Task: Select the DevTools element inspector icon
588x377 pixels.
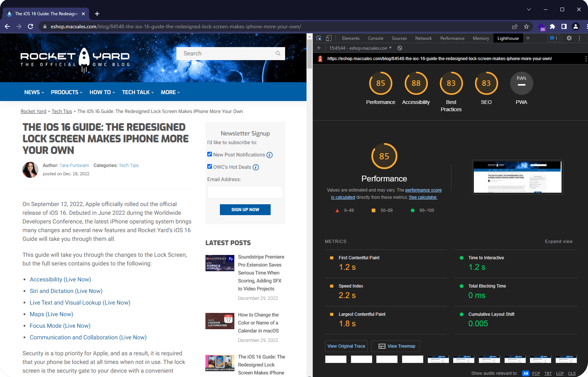Action: tap(319, 38)
